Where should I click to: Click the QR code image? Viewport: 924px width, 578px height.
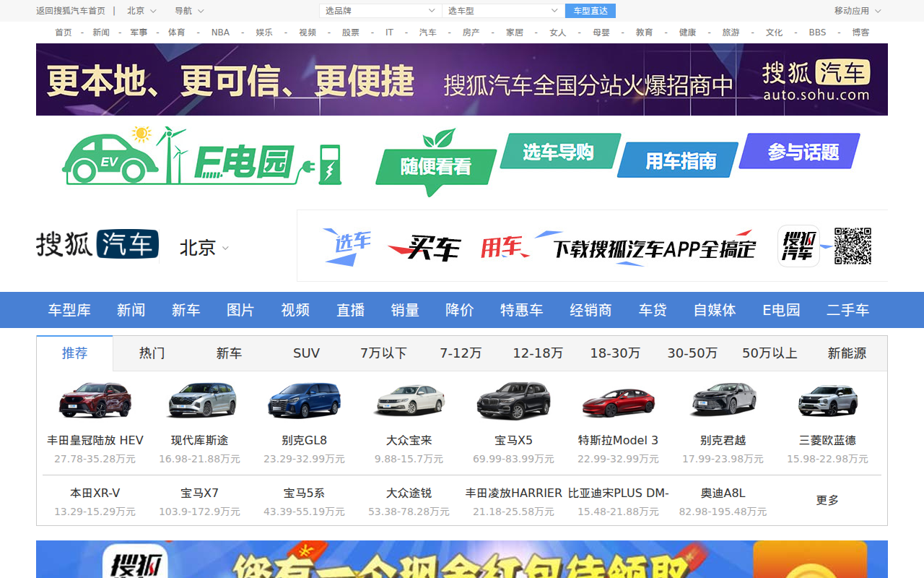click(x=853, y=246)
